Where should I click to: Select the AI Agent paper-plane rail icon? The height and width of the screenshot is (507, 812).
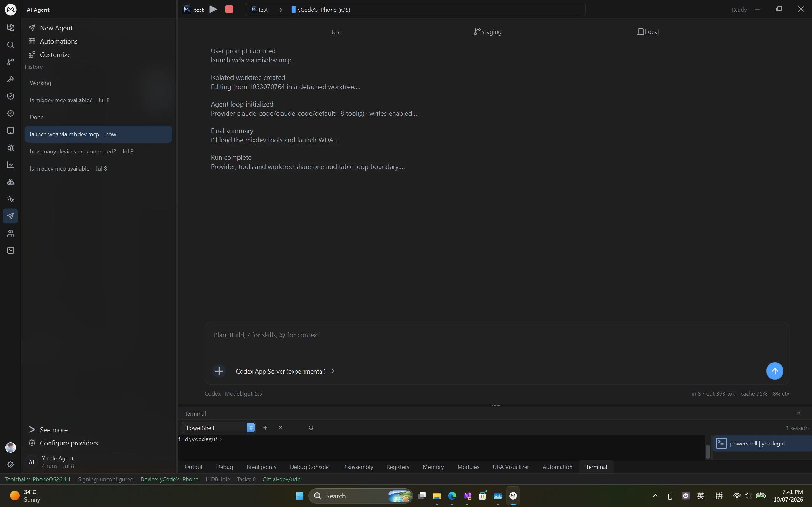point(10,216)
